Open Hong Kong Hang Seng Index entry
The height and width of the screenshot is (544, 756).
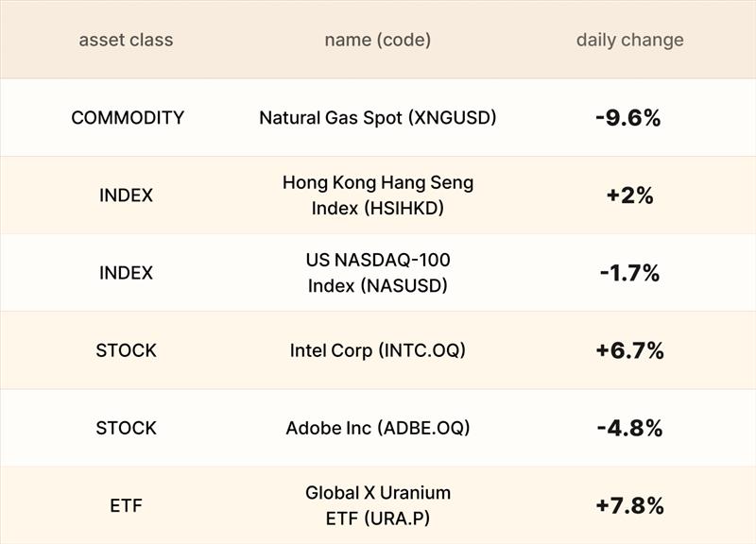(x=377, y=195)
